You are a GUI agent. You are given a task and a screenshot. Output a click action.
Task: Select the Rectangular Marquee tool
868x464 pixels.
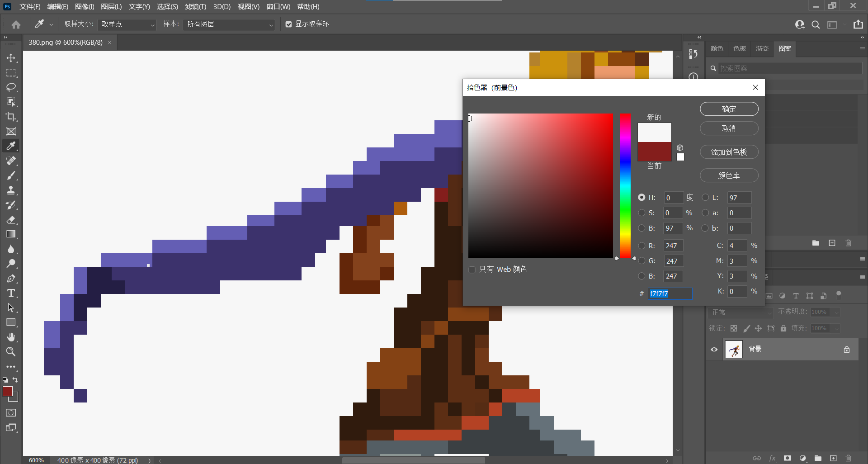point(11,73)
